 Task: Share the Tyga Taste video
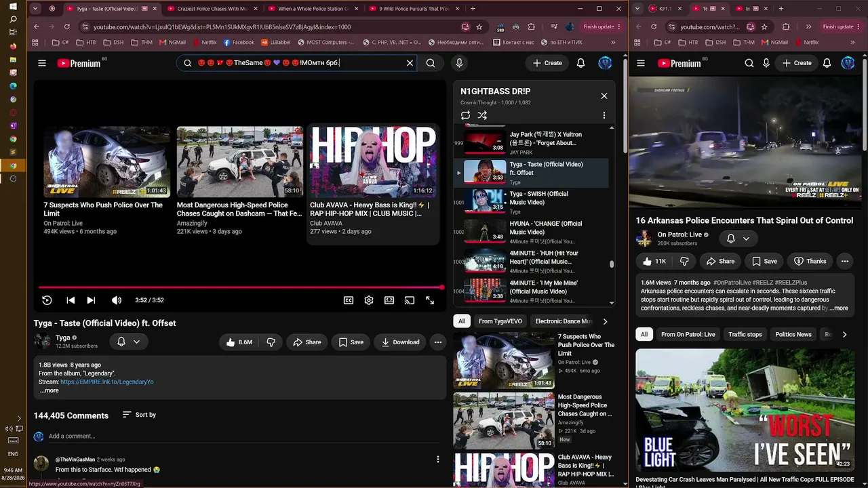pyautogui.click(x=307, y=342)
